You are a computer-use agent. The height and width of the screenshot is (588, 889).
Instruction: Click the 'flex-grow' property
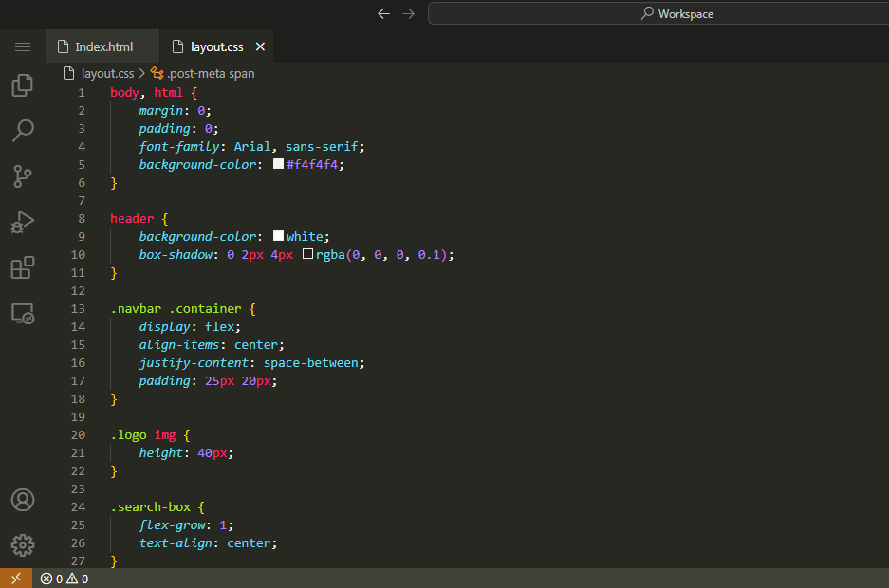click(x=172, y=525)
